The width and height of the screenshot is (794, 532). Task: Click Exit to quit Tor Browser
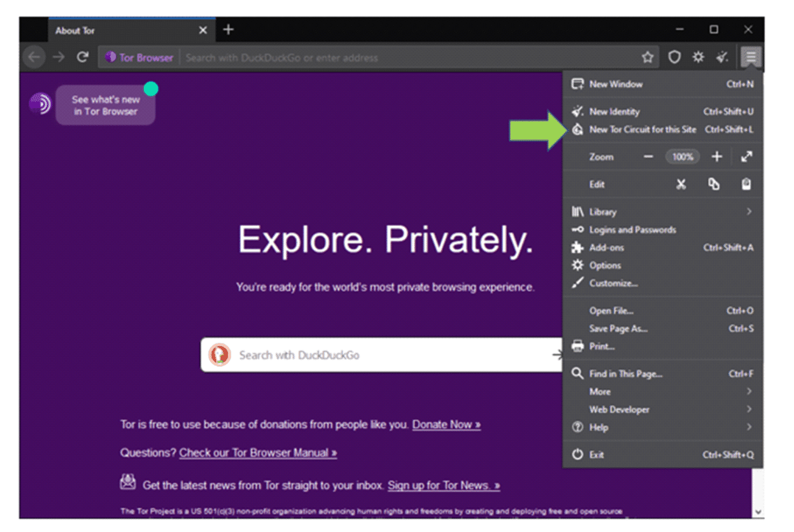(663, 455)
